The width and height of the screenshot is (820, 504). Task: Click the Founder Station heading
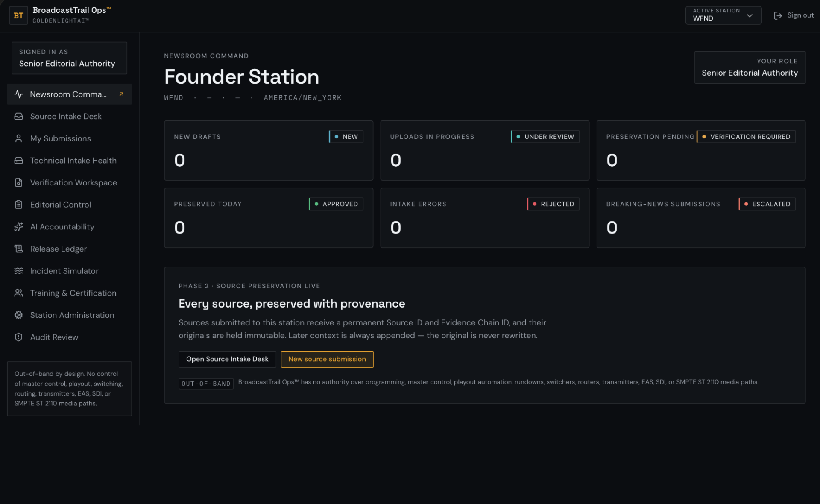(242, 77)
